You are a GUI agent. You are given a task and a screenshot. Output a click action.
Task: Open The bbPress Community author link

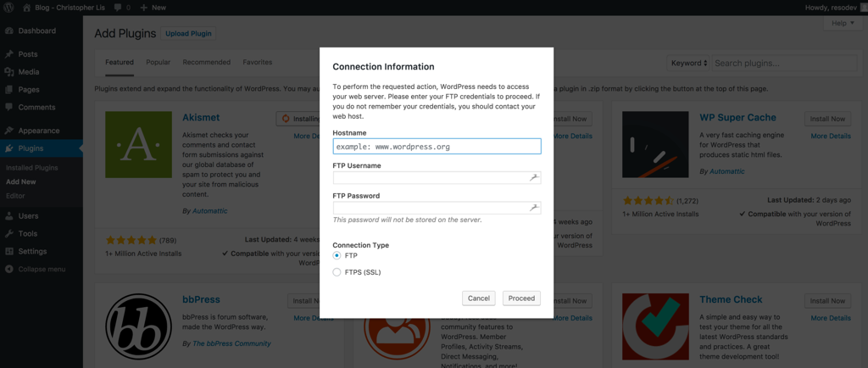click(231, 343)
